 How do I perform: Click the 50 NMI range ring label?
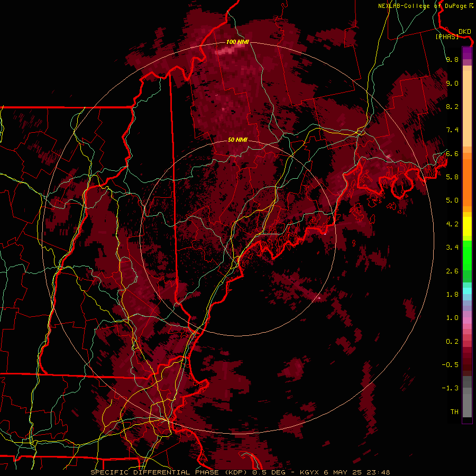pos(237,140)
